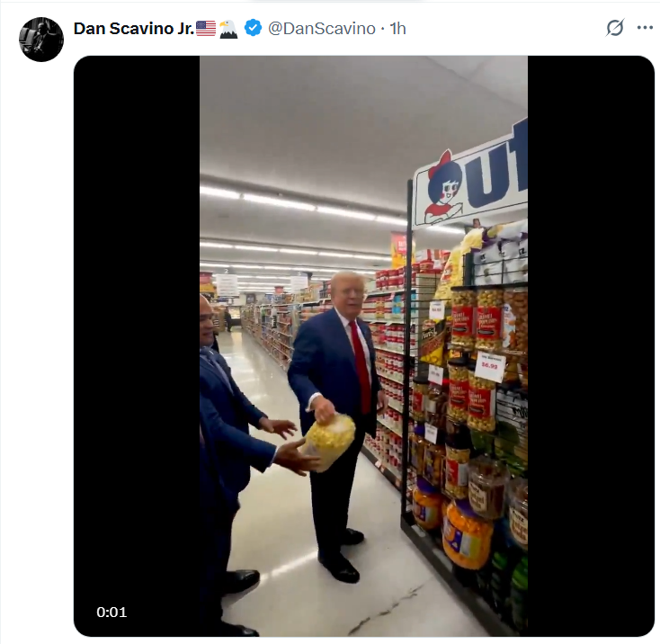The width and height of the screenshot is (660, 644).
Task: Click the orange cheese balls jar on the shelf
Action: coord(468,534)
